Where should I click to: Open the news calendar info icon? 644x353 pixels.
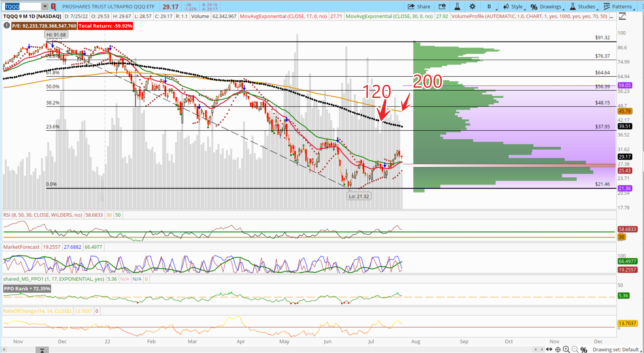coord(442,7)
